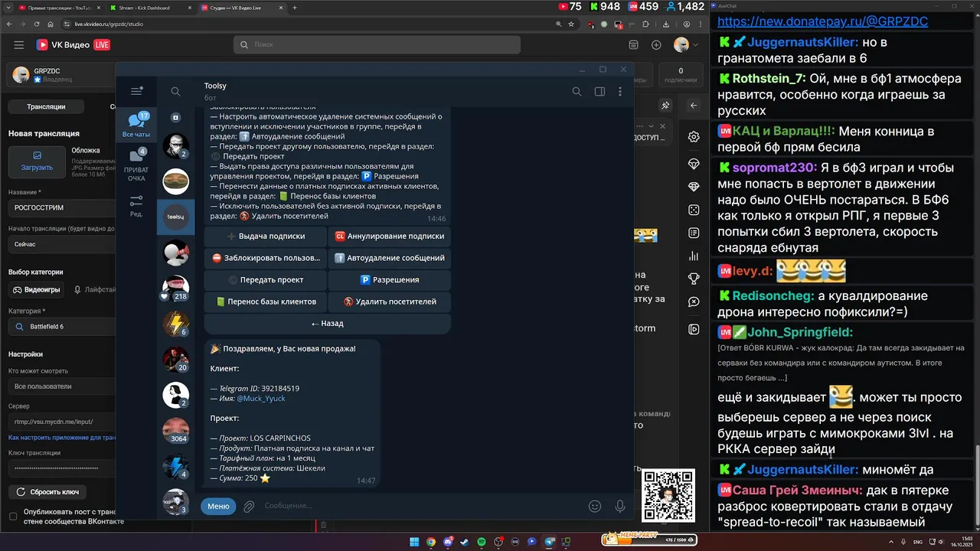
Task: Click the voice message microphone icon
Action: (x=620, y=506)
